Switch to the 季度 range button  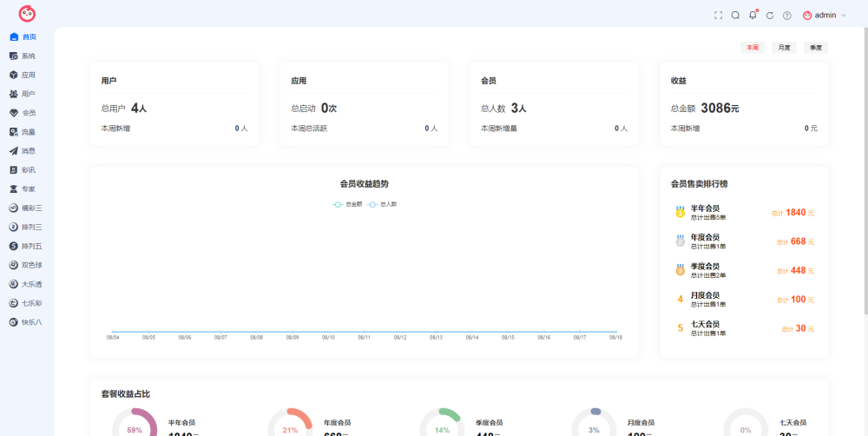click(x=816, y=48)
